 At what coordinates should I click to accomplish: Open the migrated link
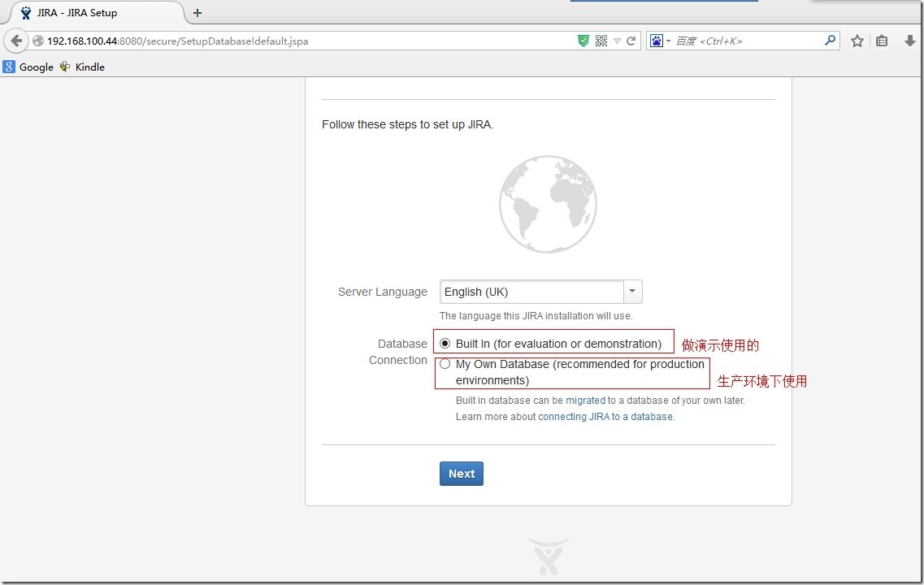[x=585, y=401]
